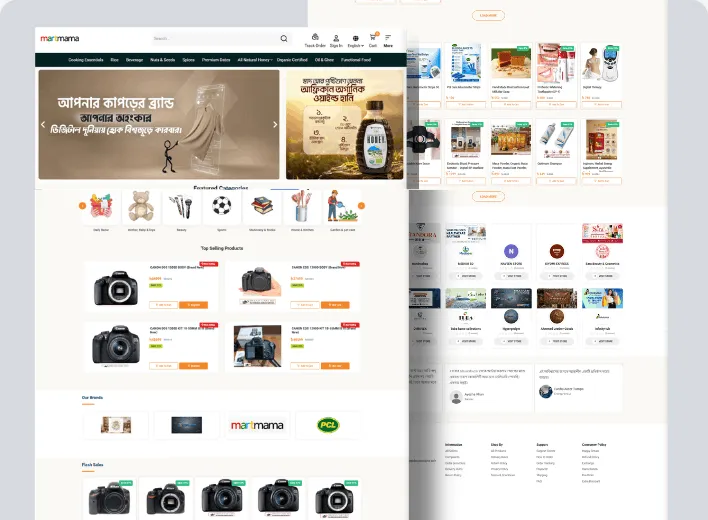Image resolution: width=708 pixels, height=520 pixels.
Task: Expand the All Natural Honey menu
Action: tap(255, 60)
